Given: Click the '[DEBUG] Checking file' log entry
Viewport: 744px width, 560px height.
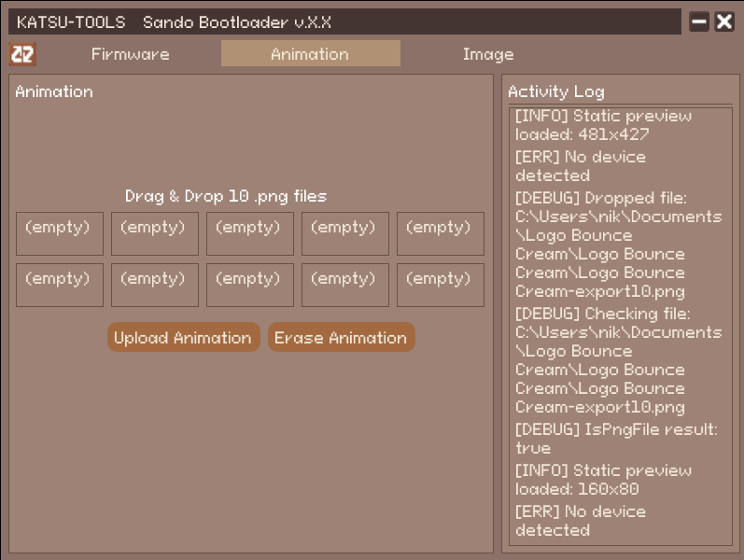Looking at the screenshot, I should click(x=619, y=360).
